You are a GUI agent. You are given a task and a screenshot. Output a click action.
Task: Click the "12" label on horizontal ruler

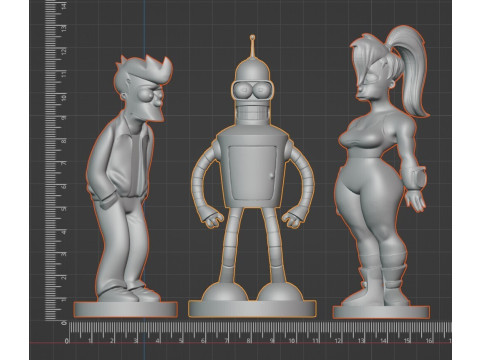tap(338, 341)
